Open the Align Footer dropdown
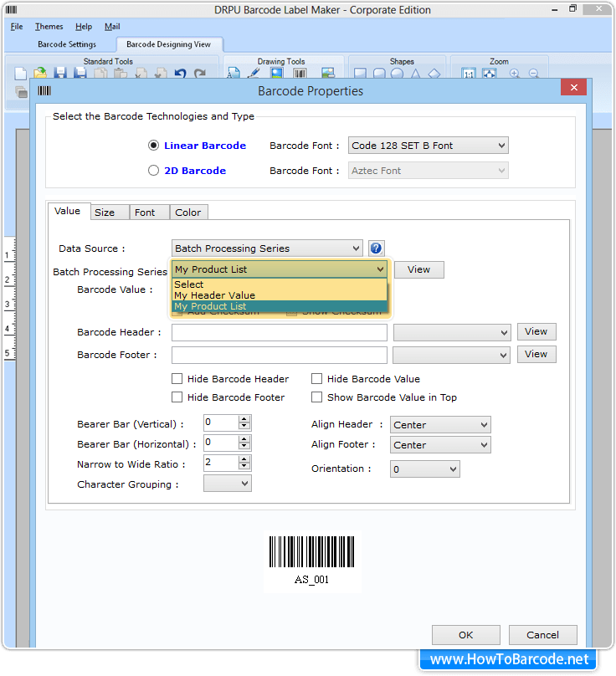The image size is (616, 676). pyautogui.click(x=440, y=445)
